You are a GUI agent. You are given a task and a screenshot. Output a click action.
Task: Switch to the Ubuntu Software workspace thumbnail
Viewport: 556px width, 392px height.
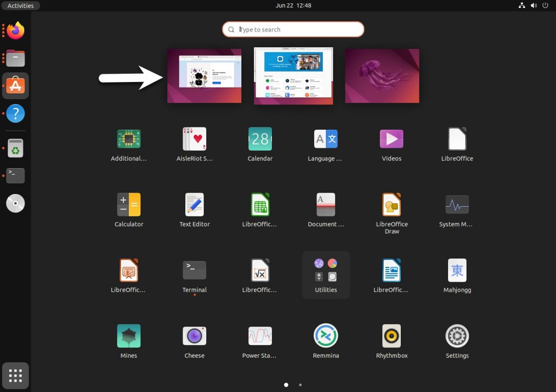coord(293,76)
